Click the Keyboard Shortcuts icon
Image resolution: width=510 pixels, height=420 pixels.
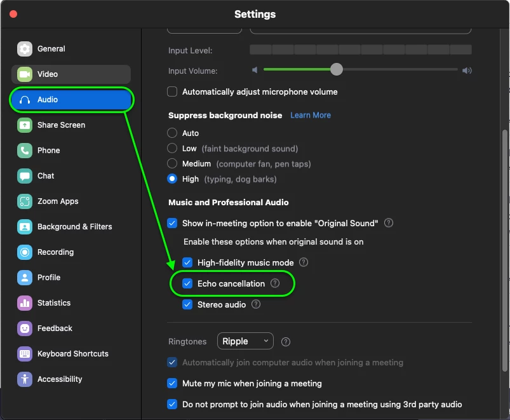coord(25,354)
